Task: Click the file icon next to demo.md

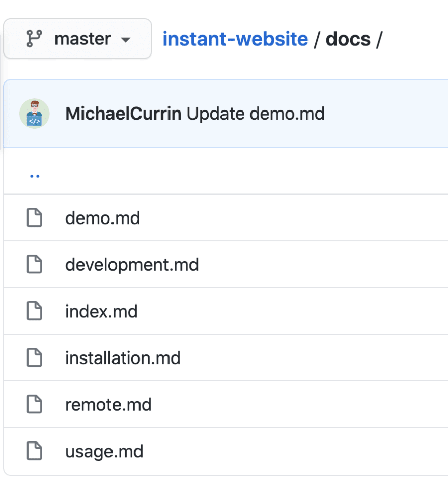Action: pos(34,218)
